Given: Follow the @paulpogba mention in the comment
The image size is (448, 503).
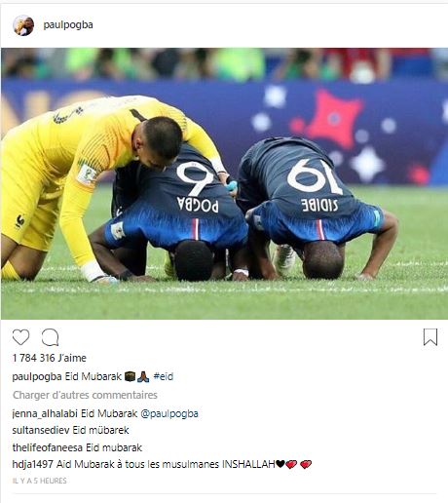Looking at the screenshot, I should (169, 413).
